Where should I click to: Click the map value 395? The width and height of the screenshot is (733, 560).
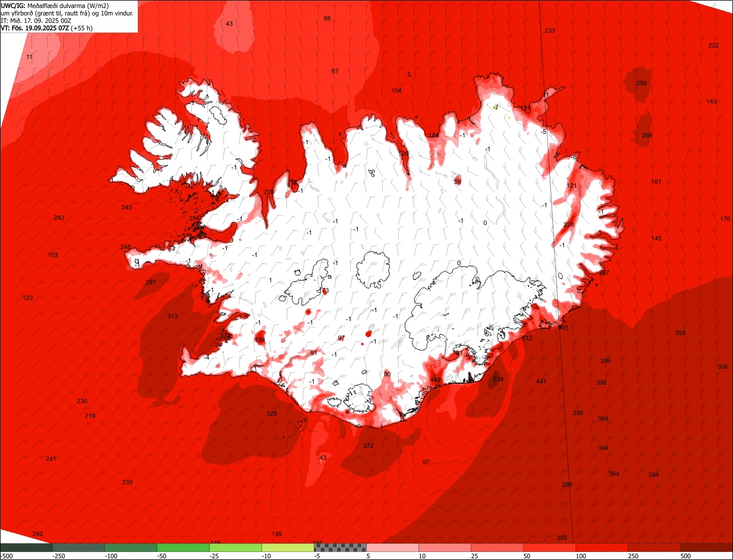pos(578,413)
